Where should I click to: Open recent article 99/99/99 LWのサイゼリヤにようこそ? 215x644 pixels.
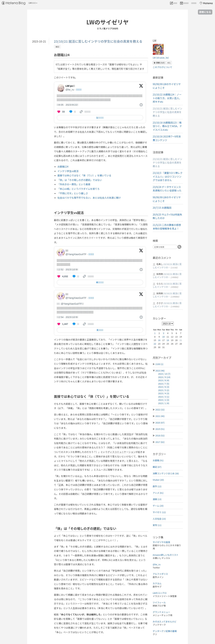point(167,86)
